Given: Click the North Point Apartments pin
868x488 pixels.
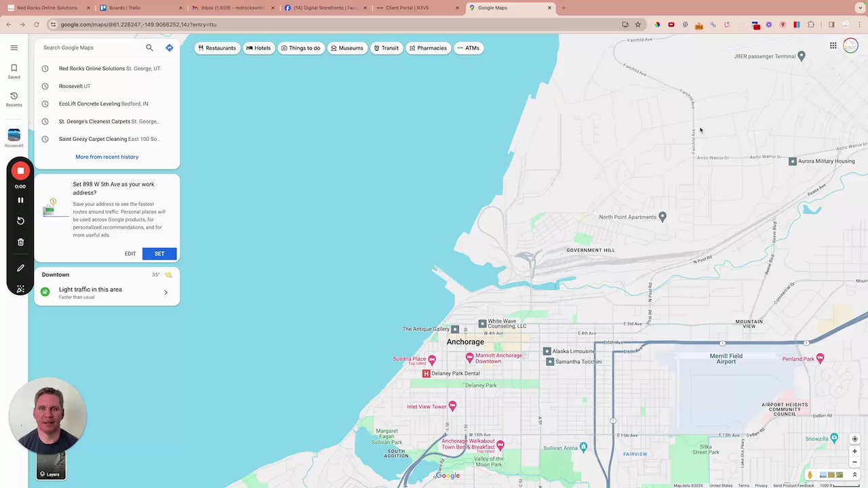Looking at the screenshot, I should pos(663,216).
